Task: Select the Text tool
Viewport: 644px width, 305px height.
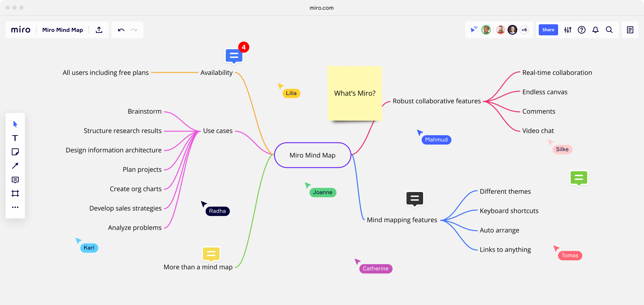Action: click(15, 138)
